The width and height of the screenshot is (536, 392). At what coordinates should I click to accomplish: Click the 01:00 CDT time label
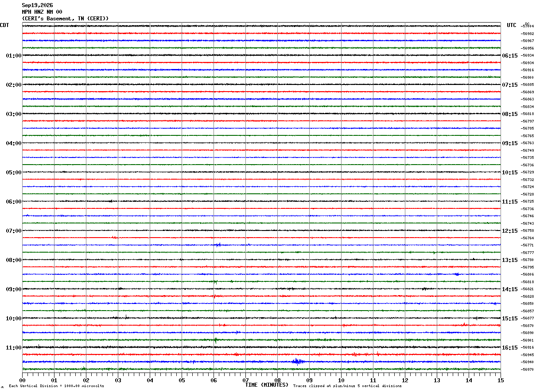pyautogui.click(x=13, y=56)
